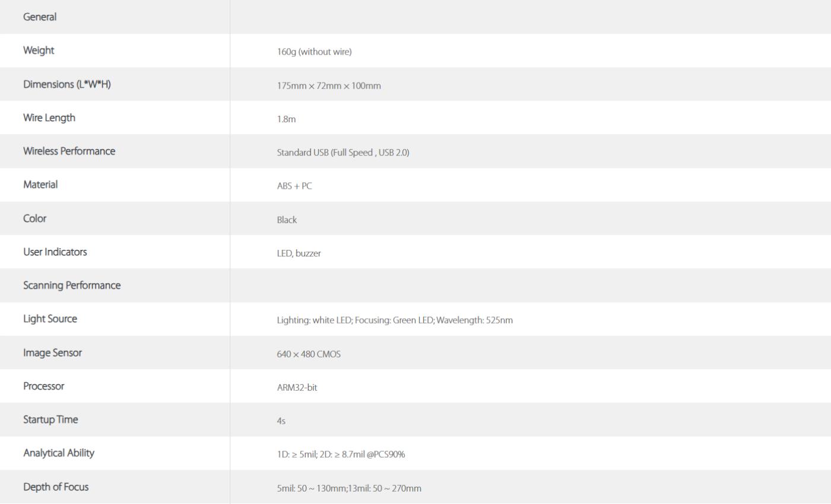Select the User Indicators label
The height and width of the screenshot is (504, 831).
pos(55,252)
